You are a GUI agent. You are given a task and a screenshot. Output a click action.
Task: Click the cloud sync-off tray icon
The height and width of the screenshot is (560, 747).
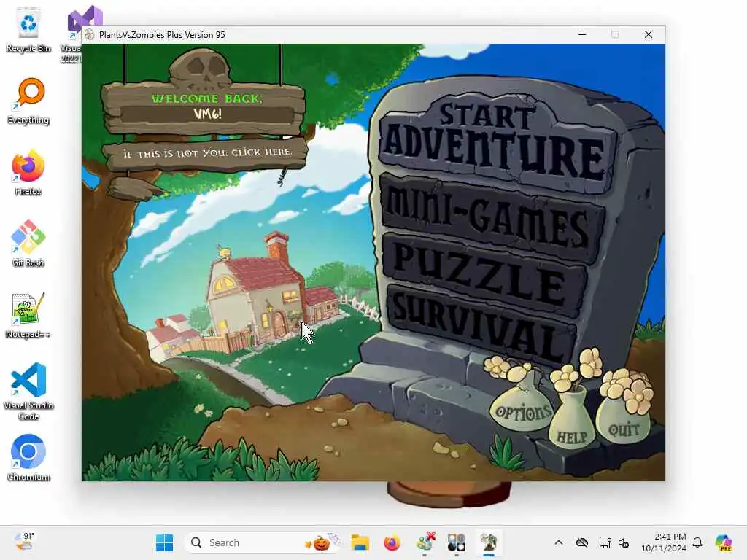581,542
